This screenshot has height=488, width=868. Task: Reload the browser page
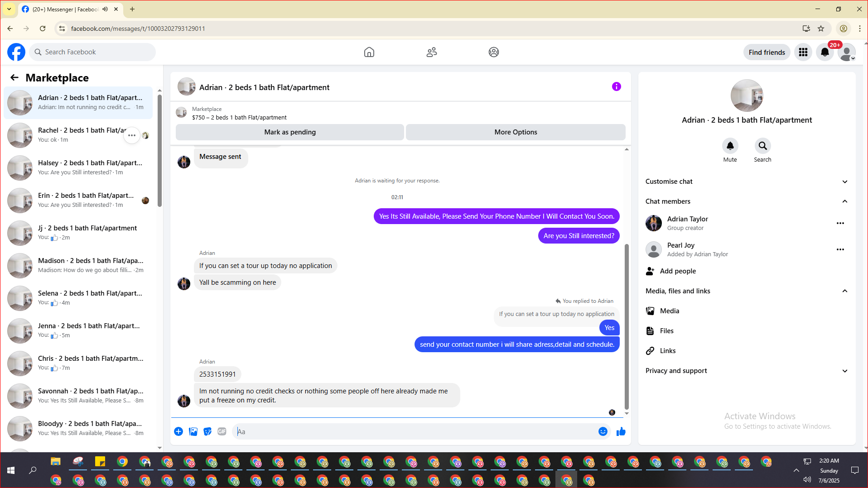(x=43, y=29)
